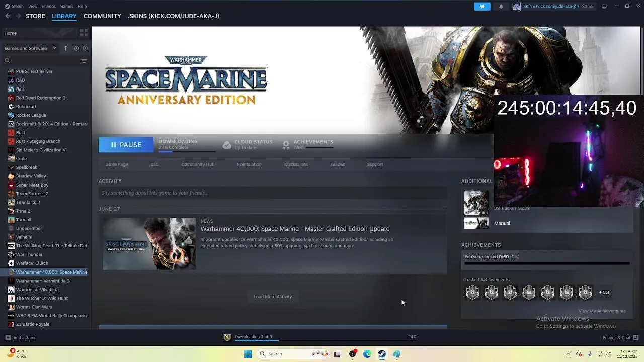This screenshot has width=644, height=362.
Task: Click the Add a Game plus icon
Action: pos(8,338)
